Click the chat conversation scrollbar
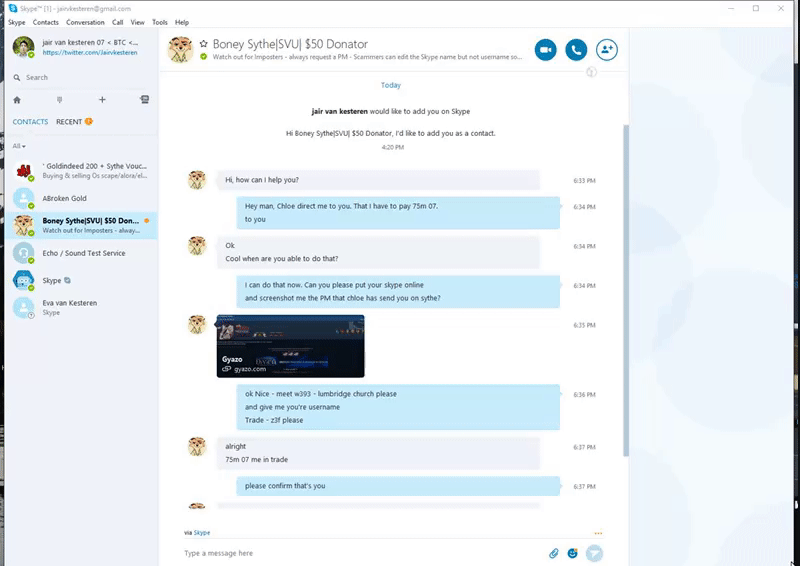Viewport: 800px width, 566px height. tap(626, 291)
